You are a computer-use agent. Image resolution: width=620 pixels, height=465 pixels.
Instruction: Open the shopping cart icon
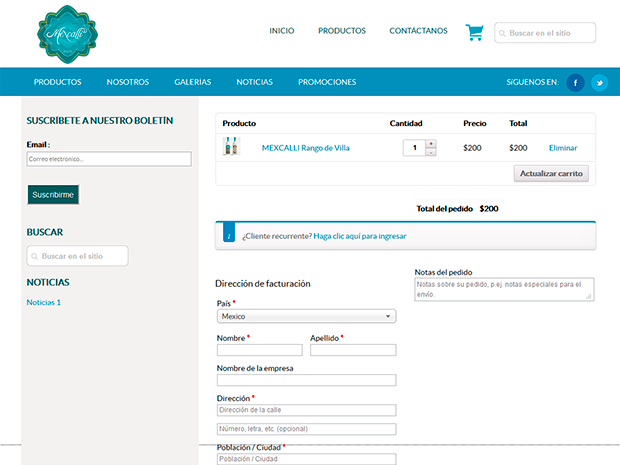(474, 32)
